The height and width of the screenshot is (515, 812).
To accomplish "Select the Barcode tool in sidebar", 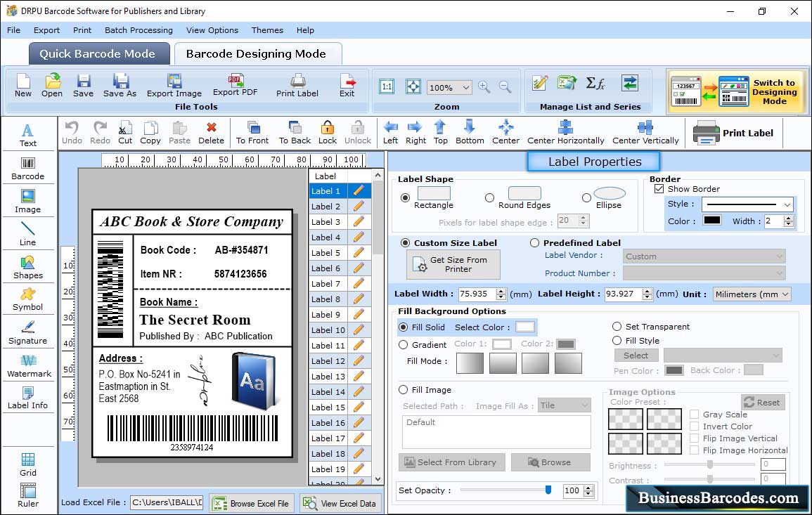I will [28, 169].
